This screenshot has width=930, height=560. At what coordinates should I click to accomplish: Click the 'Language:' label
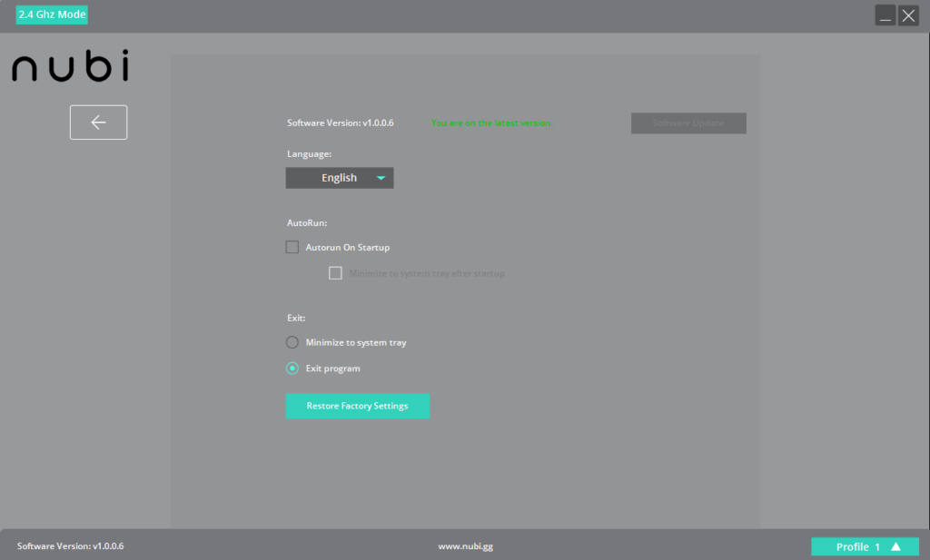[x=309, y=154]
